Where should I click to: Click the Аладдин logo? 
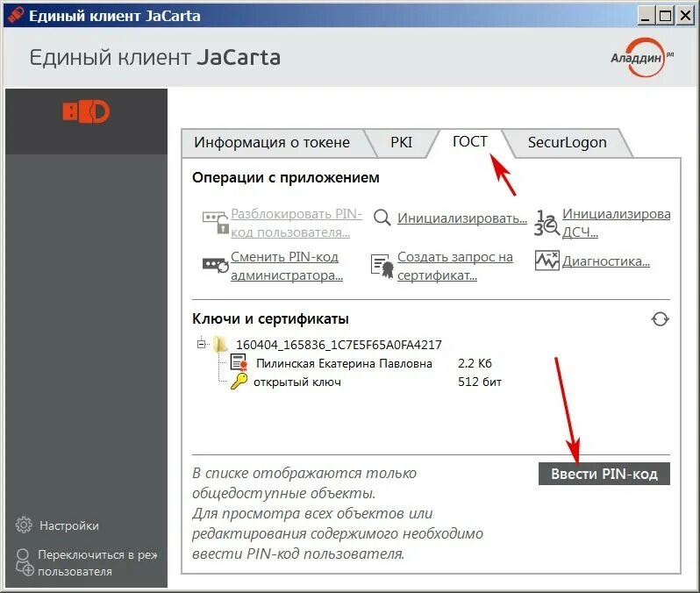pyautogui.click(x=641, y=58)
